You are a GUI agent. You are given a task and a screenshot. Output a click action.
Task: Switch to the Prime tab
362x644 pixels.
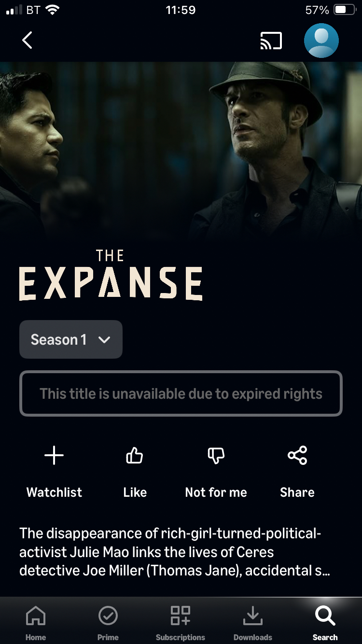[108, 622]
